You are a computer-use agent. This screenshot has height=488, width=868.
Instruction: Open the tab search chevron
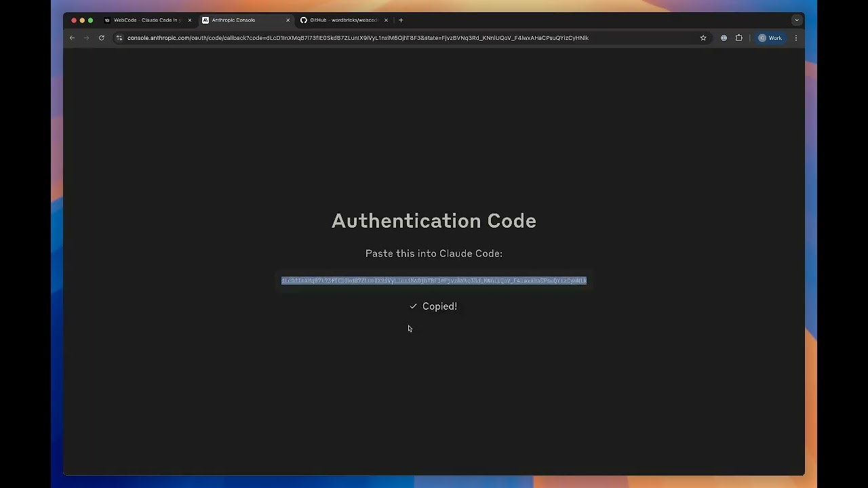coord(797,20)
